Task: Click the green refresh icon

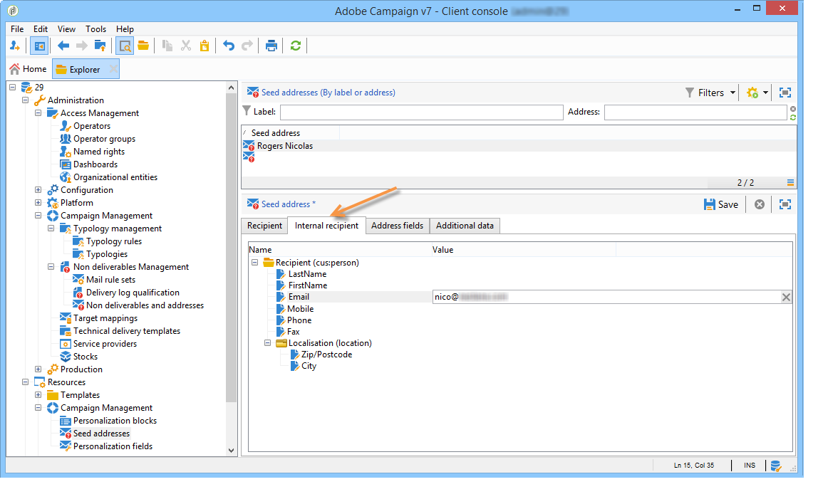Action: 296,46
